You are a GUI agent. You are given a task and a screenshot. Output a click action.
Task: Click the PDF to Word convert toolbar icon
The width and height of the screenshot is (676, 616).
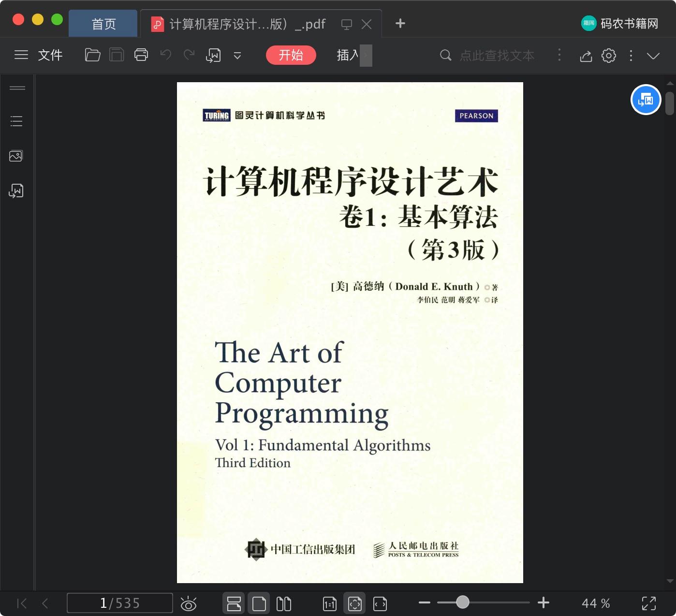(x=213, y=56)
